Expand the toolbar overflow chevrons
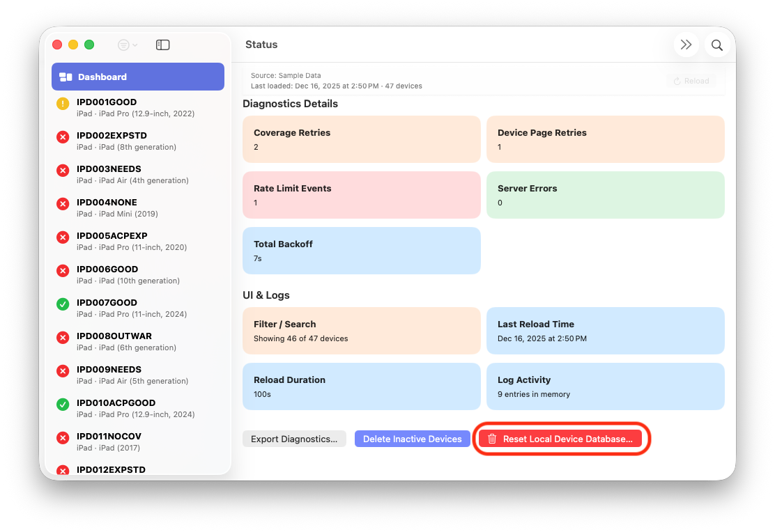 (686, 45)
